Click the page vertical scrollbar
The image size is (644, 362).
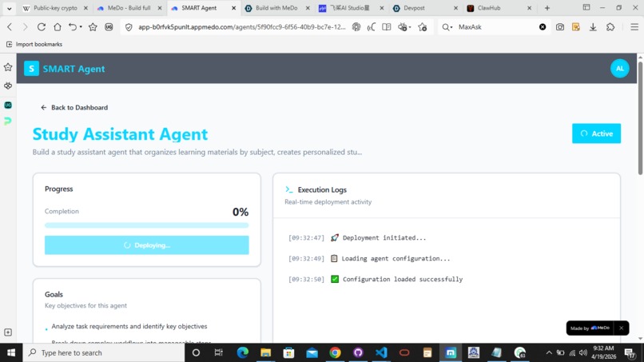640,117
